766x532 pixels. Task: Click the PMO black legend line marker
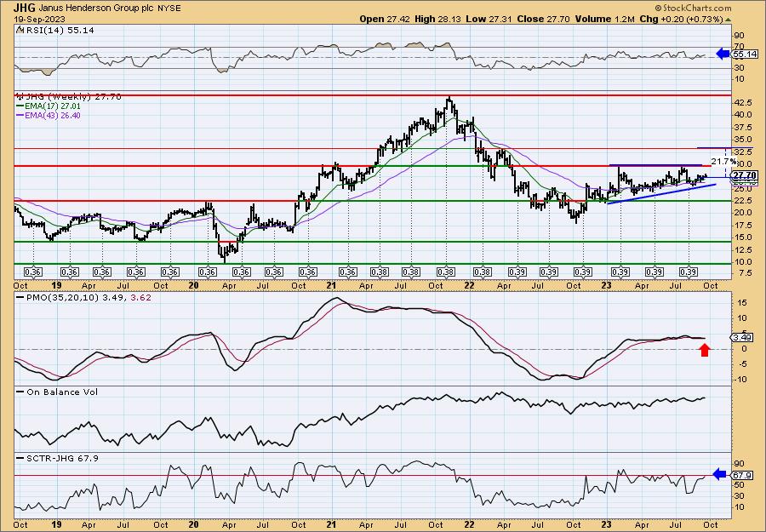20,297
